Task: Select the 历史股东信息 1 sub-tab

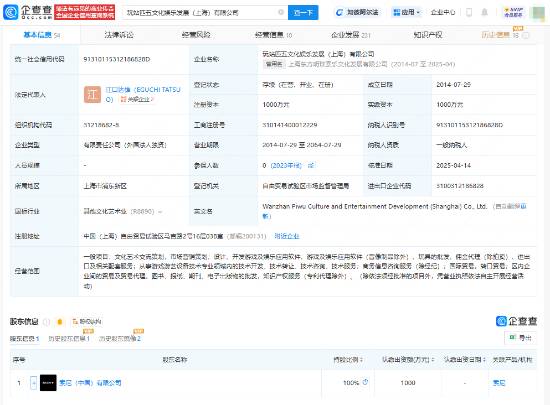Action: 69,339
